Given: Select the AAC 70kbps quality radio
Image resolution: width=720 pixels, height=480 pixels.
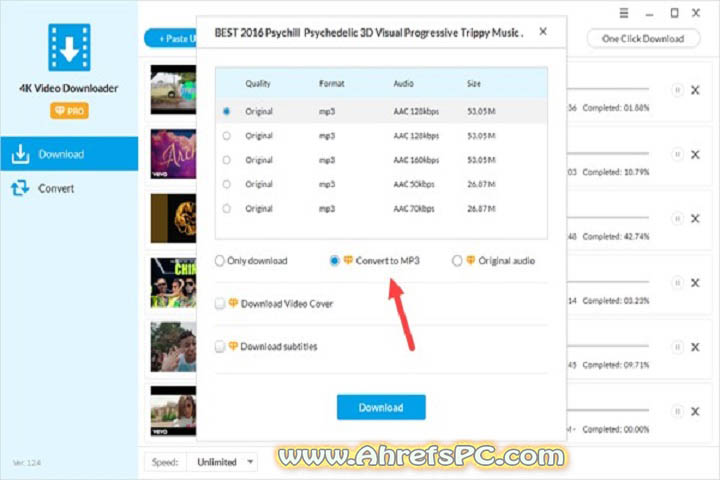Looking at the screenshot, I should [226, 209].
